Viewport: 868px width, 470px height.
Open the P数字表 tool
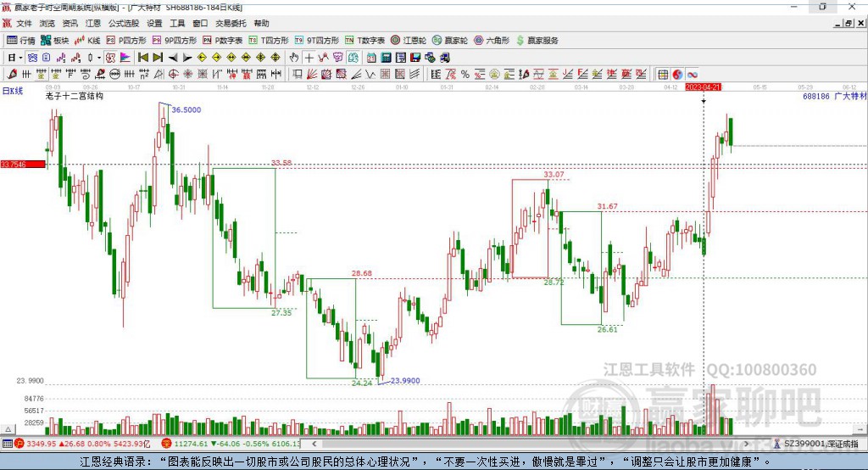click(x=223, y=41)
